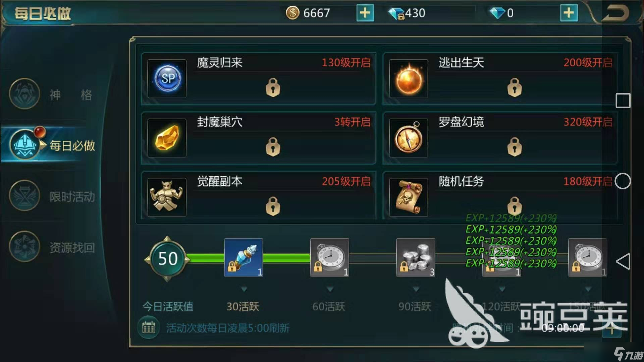This screenshot has width=644, height=362.
Task: Add gold coins with plus button
Action: 365,13
